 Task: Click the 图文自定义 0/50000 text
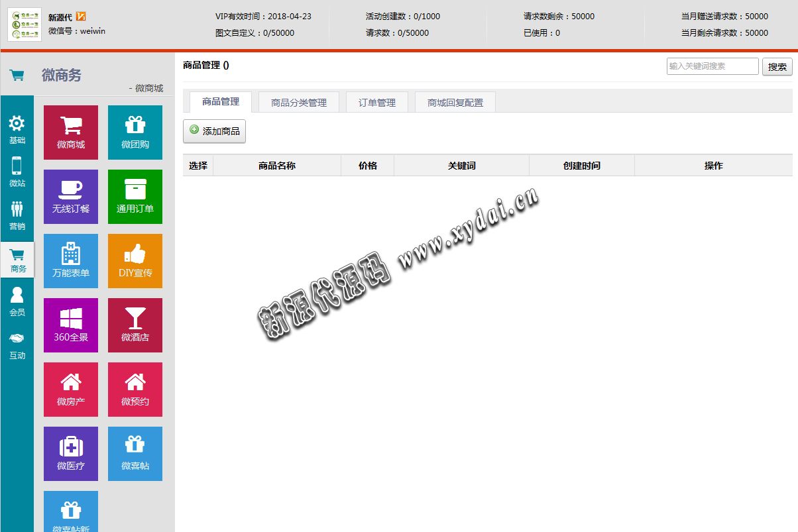(255, 32)
